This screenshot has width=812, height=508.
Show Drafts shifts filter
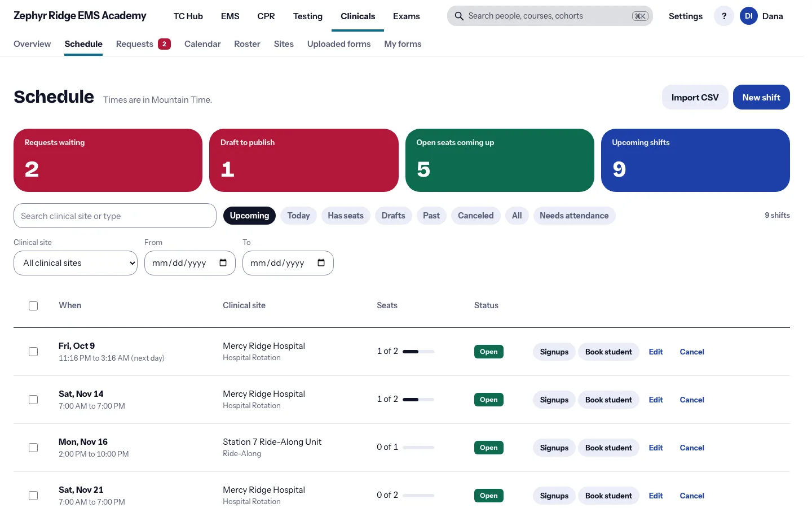click(393, 216)
